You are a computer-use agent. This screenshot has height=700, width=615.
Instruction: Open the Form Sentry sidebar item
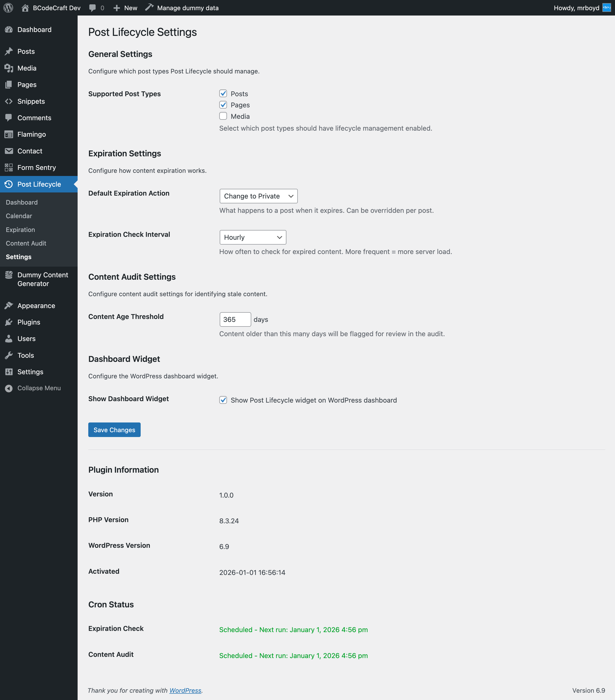click(37, 167)
